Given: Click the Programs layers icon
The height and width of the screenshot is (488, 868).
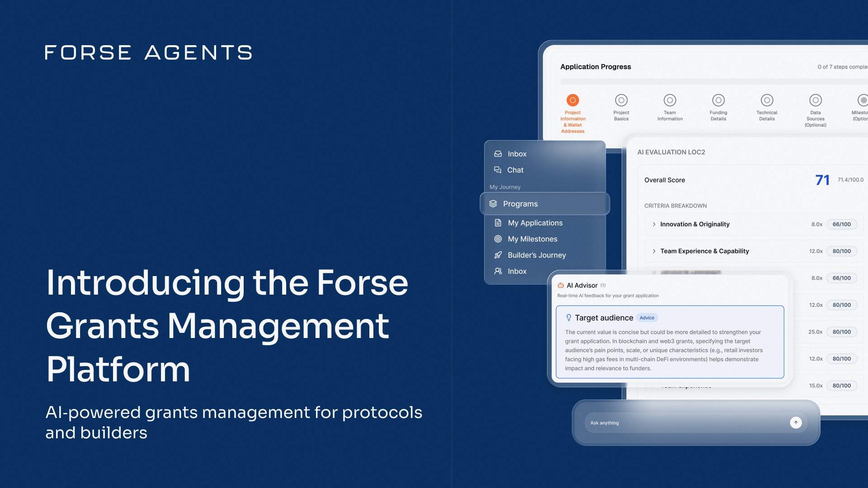Looking at the screenshot, I should [493, 204].
